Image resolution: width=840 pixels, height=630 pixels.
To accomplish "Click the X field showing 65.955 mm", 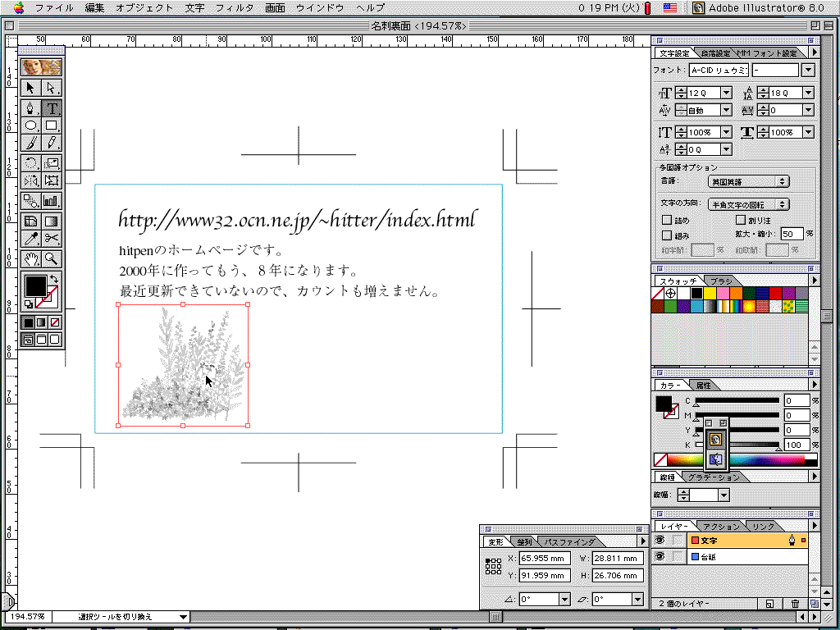I will click(x=545, y=558).
